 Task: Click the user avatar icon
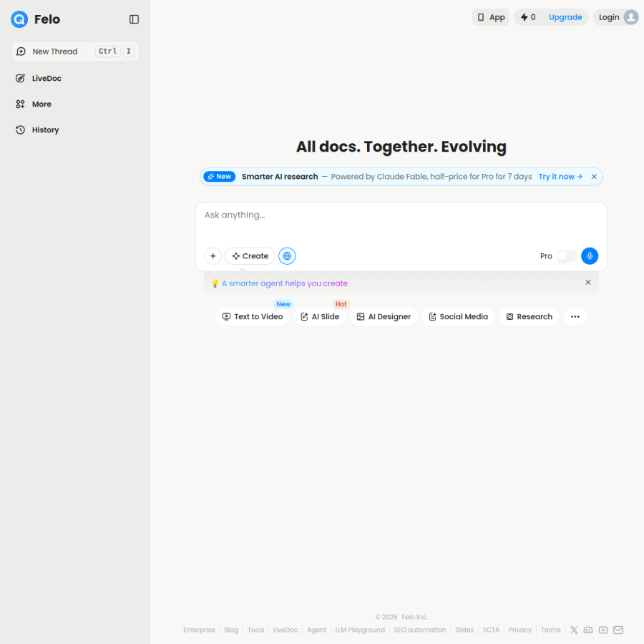click(x=631, y=17)
